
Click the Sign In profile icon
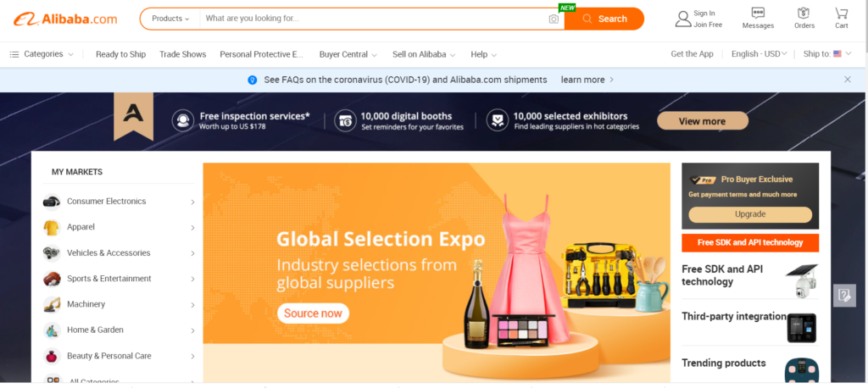pos(683,19)
